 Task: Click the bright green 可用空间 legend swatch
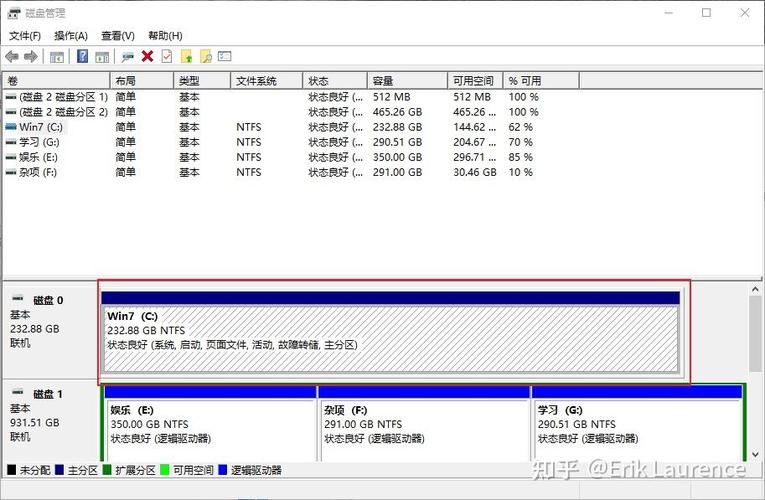point(165,470)
